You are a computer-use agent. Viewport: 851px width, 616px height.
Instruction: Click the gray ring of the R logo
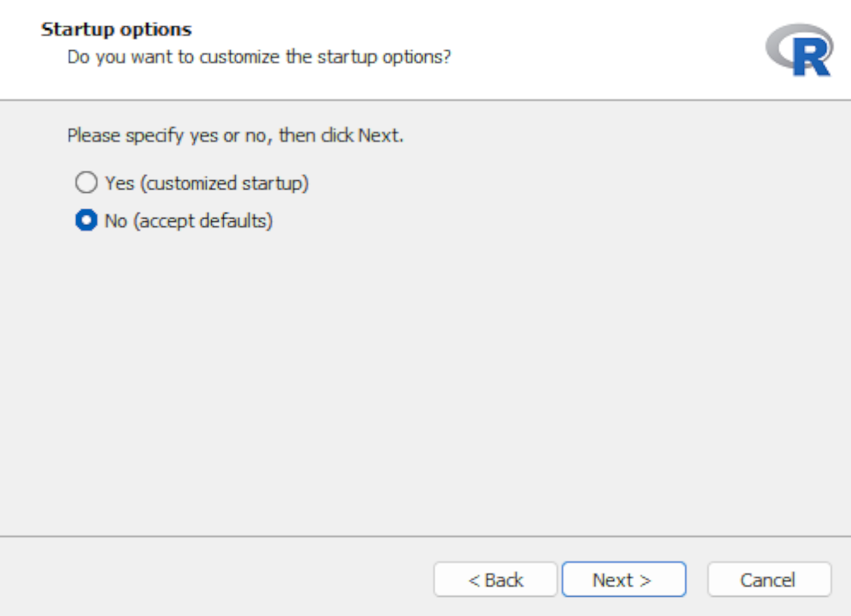779,46
